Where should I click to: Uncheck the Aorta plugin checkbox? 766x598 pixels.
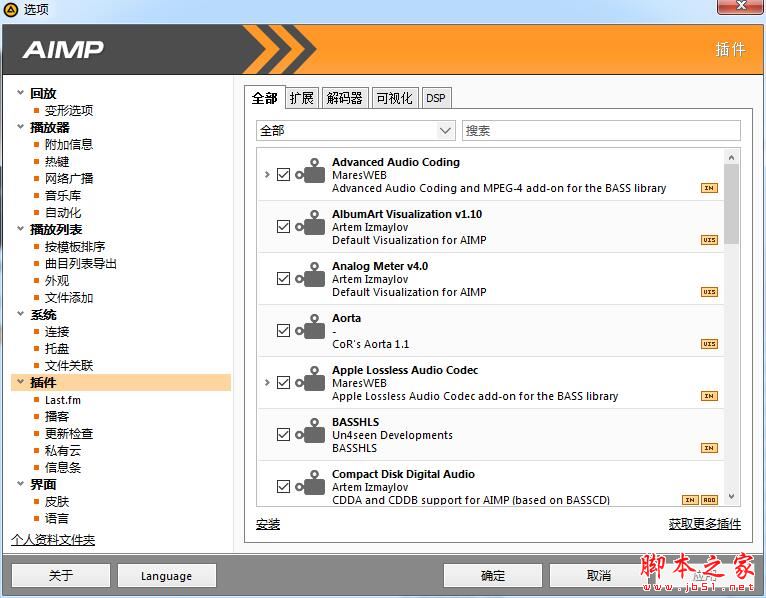click(283, 331)
